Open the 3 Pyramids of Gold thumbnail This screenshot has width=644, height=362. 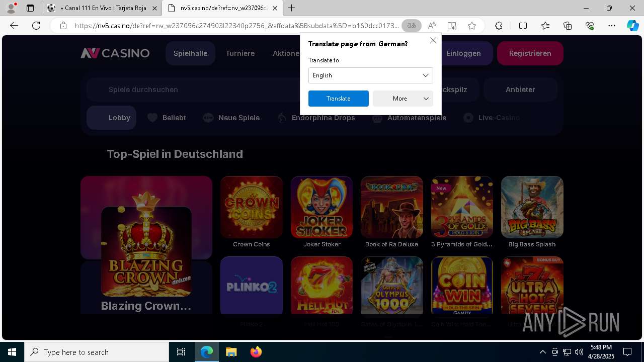(x=462, y=207)
